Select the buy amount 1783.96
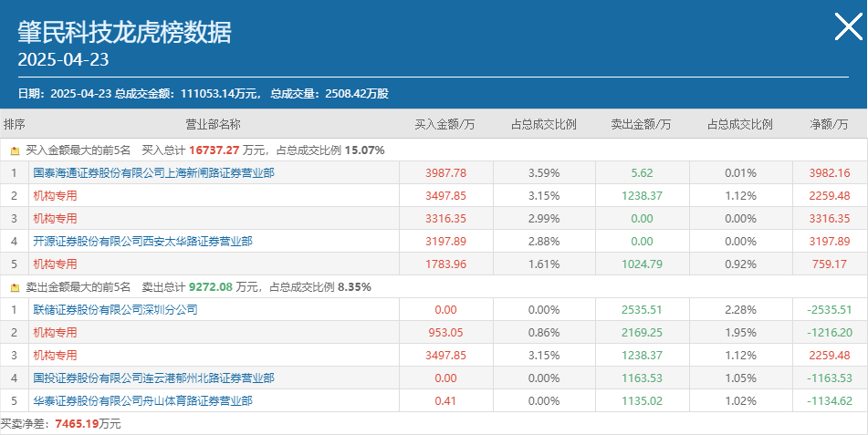 coord(445,264)
